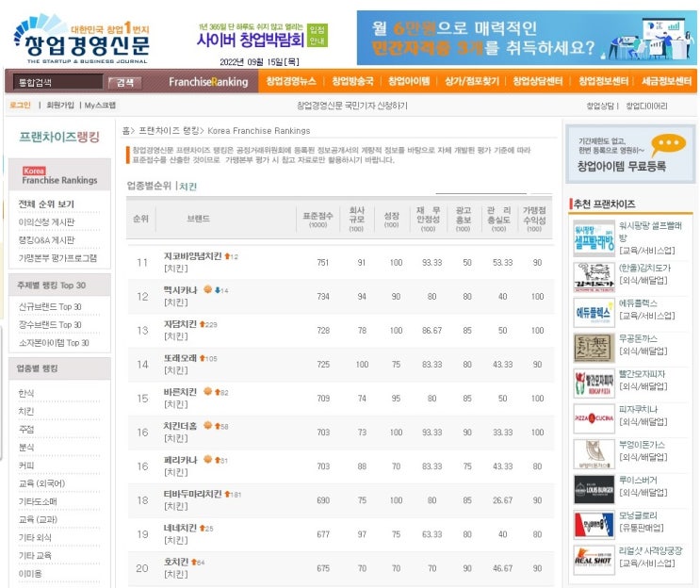Open the 창업아이템 menu

(409, 81)
